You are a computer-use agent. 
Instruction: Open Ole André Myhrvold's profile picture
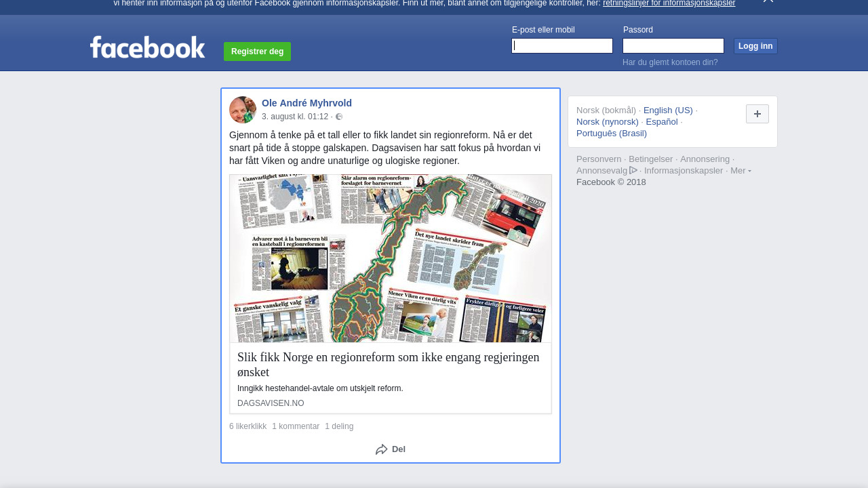click(x=243, y=110)
